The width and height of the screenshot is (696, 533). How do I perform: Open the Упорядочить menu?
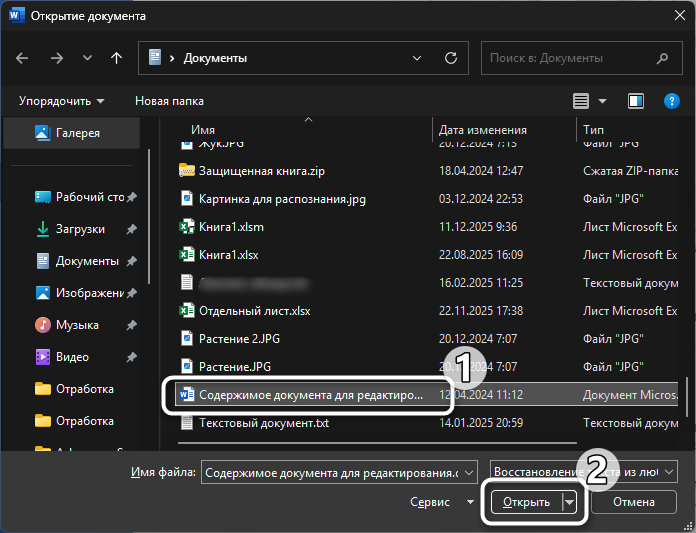coord(61,101)
